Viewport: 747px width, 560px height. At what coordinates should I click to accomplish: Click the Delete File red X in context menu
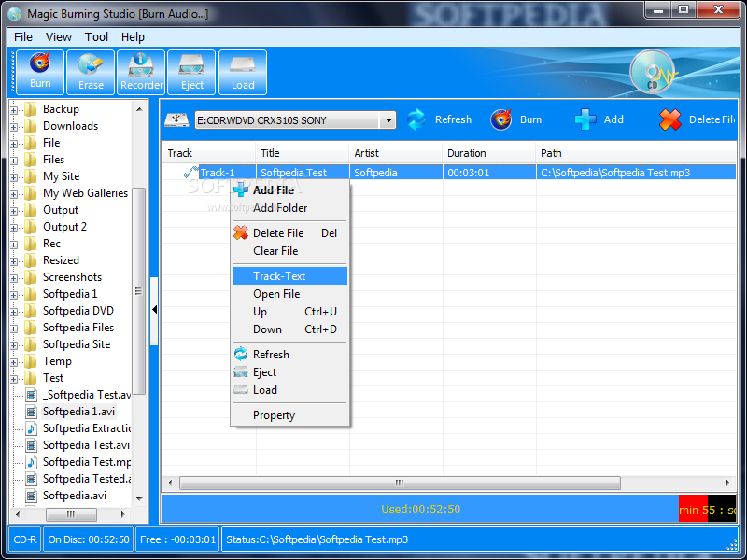coord(241,232)
